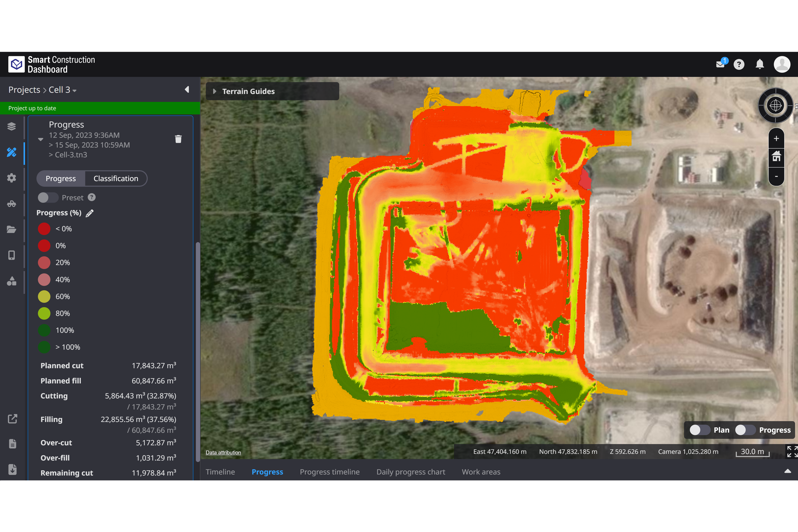Open the Daily progress chart tab
The image size is (798, 532).
411,472
